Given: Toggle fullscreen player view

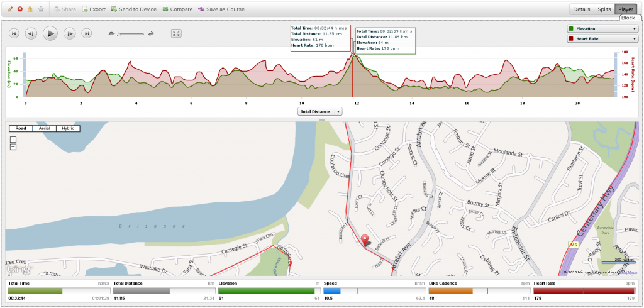Looking at the screenshot, I should pyautogui.click(x=176, y=34).
